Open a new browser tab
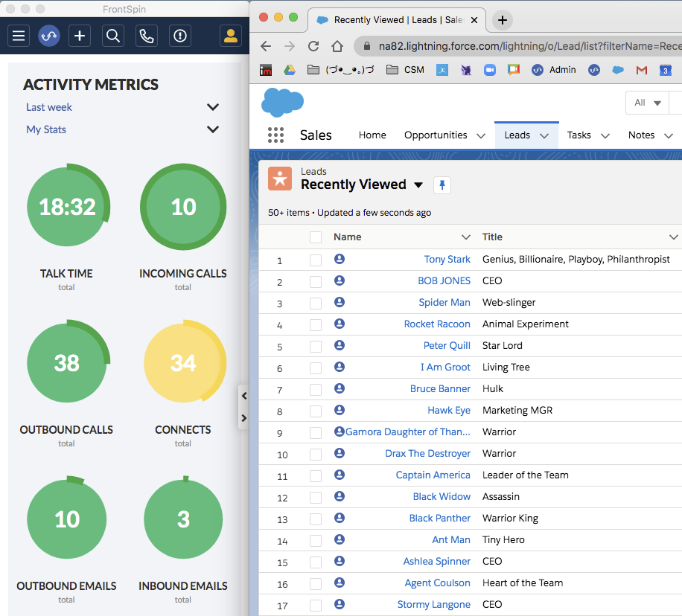 tap(503, 20)
